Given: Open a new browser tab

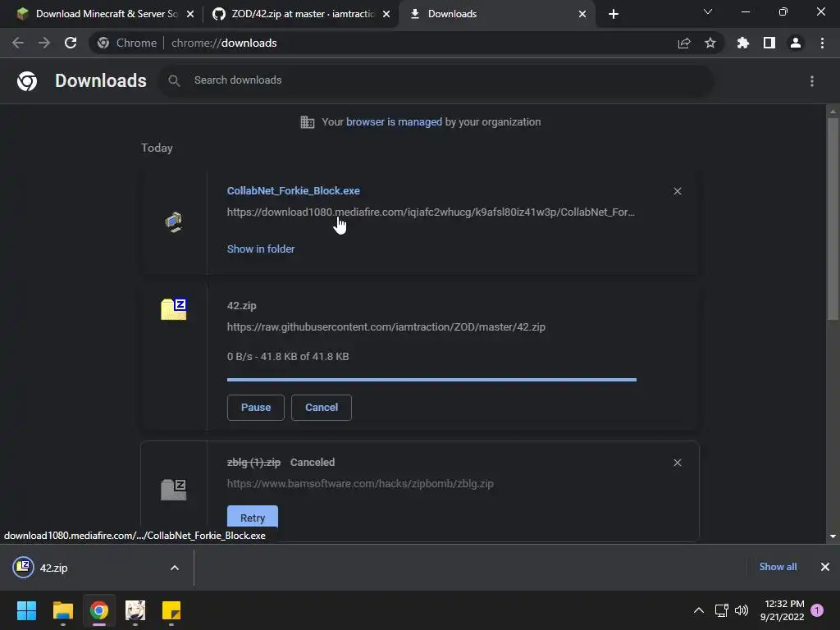Looking at the screenshot, I should pyautogui.click(x=614, y=14).
